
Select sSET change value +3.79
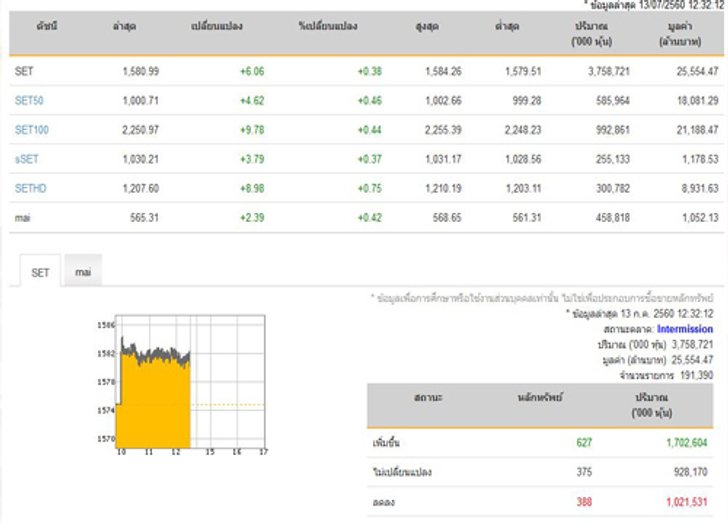252,159
